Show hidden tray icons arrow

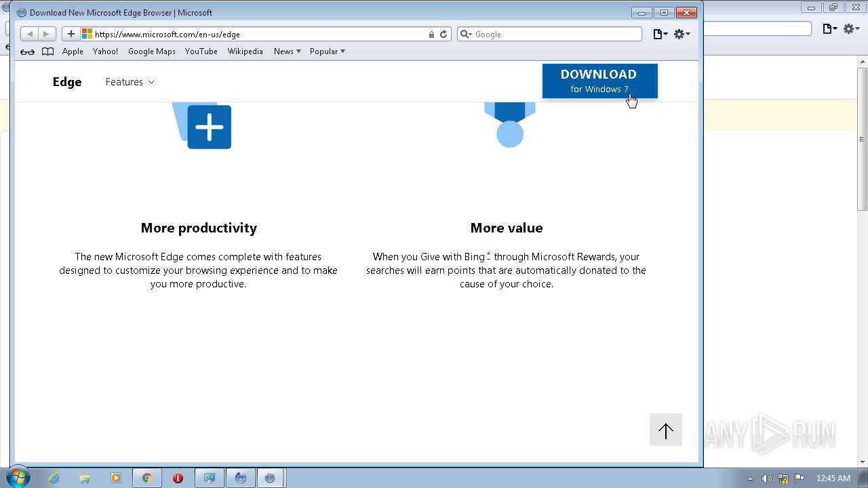750,479
